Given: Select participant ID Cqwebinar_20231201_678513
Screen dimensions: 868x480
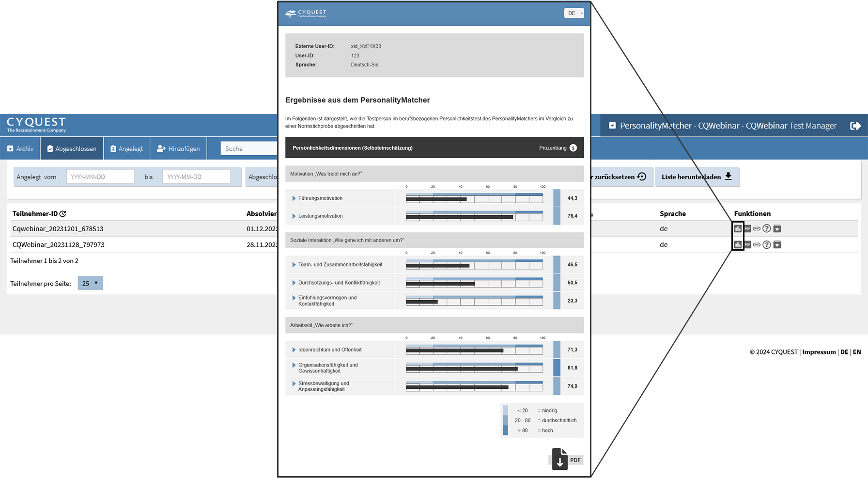Looking at the screenshot, I should [x=58, y=229].
